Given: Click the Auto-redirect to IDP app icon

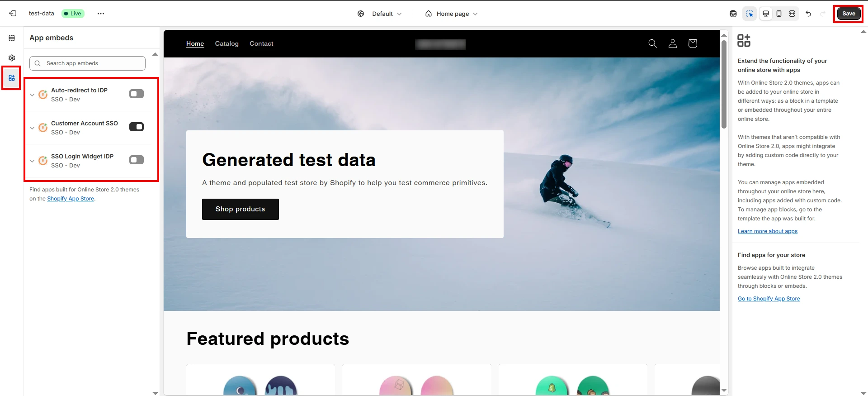Looking at the screenshot, I should tap(43, 95).
